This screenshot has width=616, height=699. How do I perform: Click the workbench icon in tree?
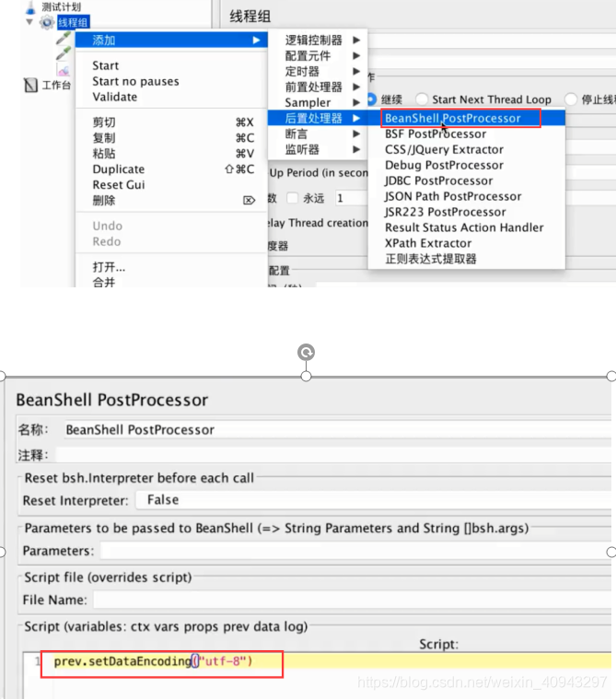pos(30,85)
